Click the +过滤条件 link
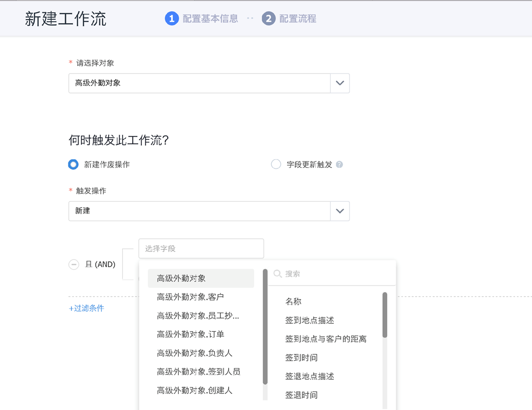 pyautogui.click(x=86, y=309)
